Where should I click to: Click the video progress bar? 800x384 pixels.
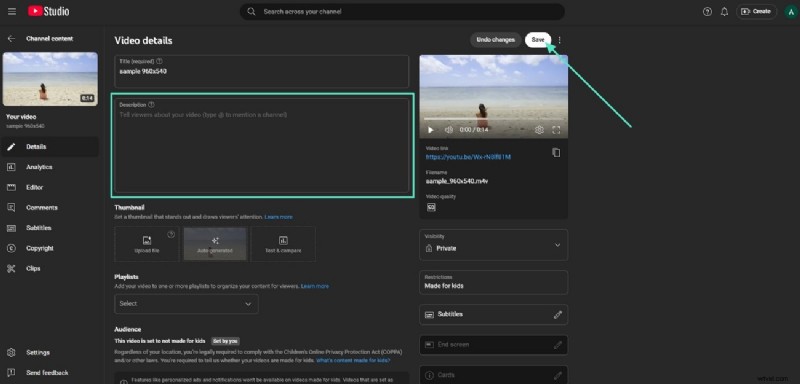pyautogui.click(x=493, y=119)
